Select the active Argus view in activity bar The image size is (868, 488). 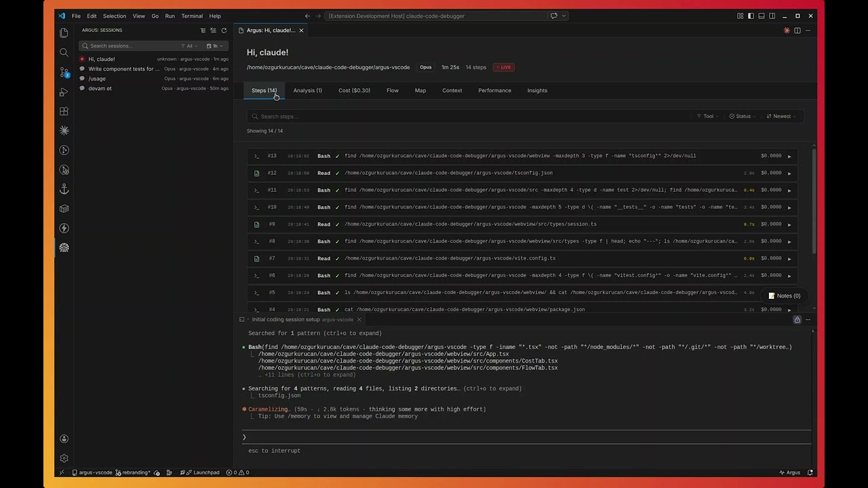click(x=64, y=247)
